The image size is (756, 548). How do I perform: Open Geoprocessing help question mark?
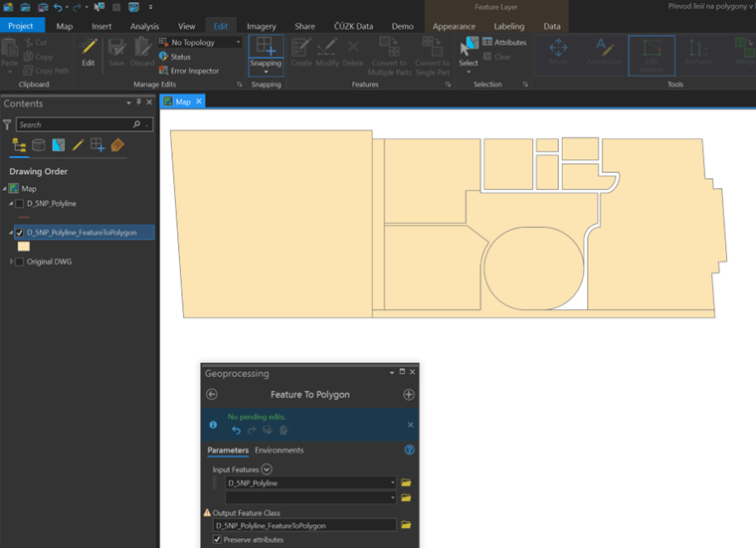pos(409,451)
